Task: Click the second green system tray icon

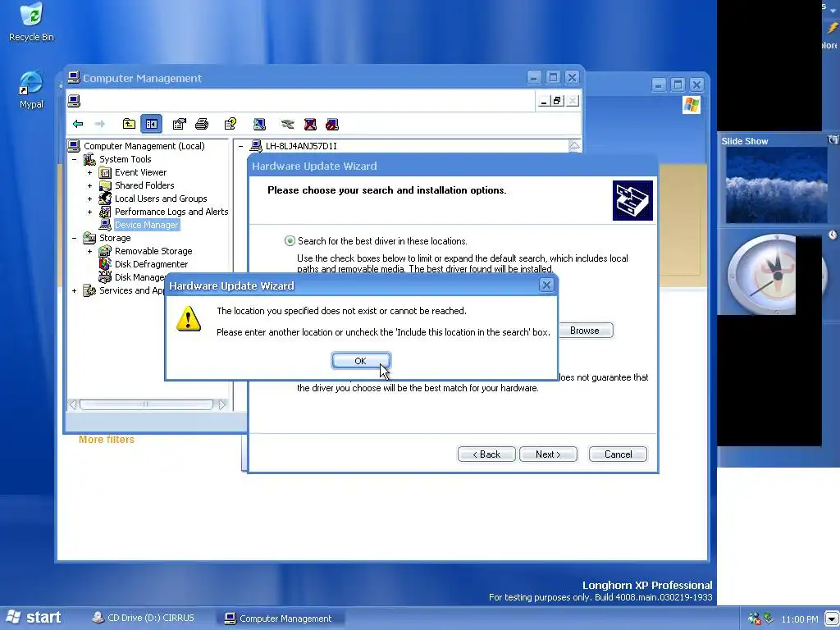Action: (768, 618)
